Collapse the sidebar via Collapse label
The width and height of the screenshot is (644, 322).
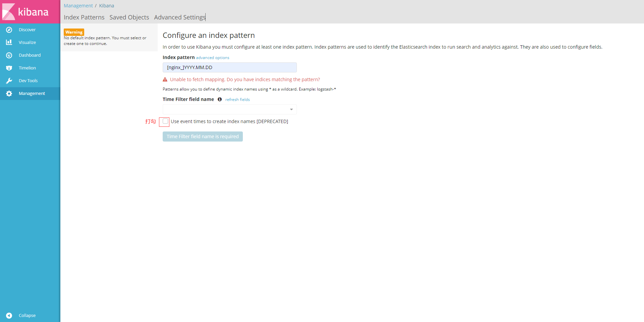tap(27, 316)
